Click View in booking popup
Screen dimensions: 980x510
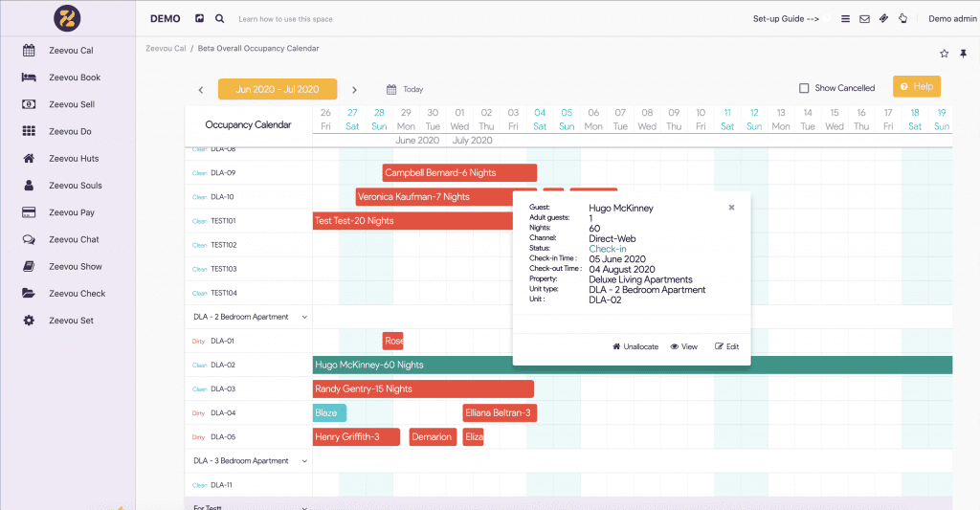point(683,346)
